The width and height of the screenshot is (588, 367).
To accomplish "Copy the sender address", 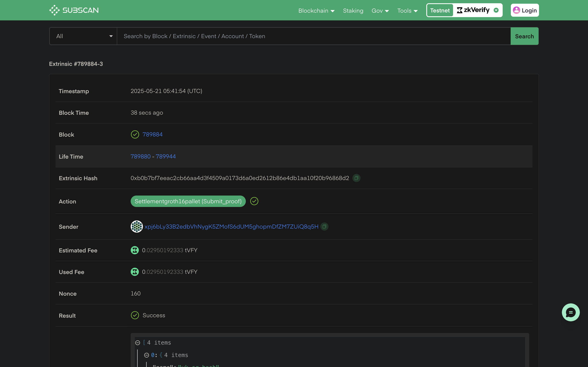I will click(324, 227).
